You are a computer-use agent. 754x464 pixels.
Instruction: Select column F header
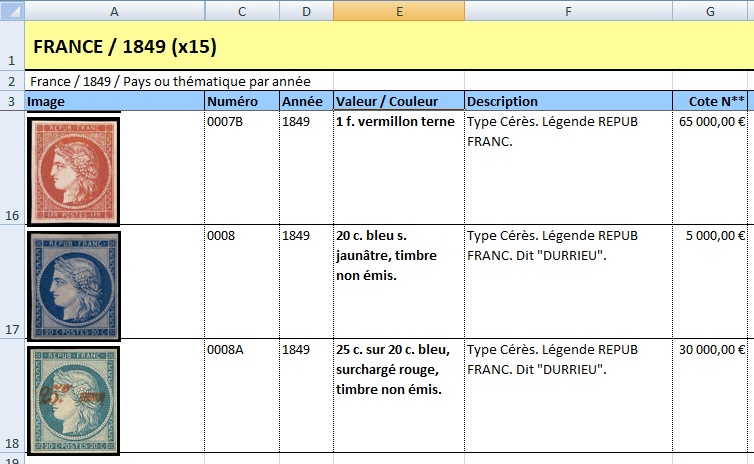568,11
